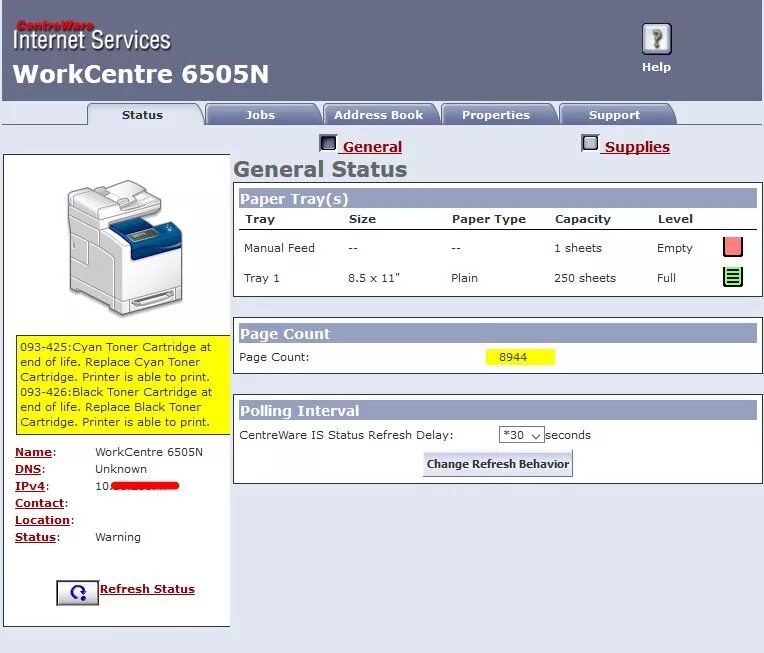Open the Support tab
Viewport: 764px width, 653px height.
[x=614, y=115]
